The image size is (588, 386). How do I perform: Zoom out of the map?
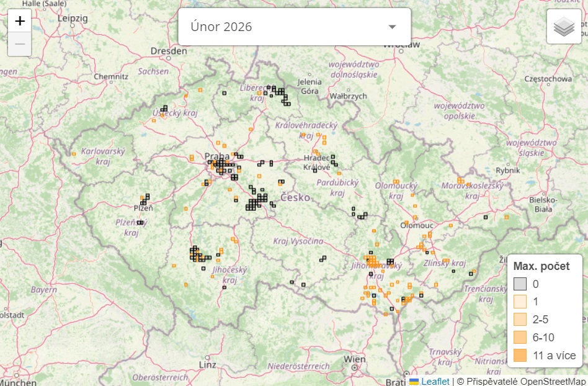[20, 44]
